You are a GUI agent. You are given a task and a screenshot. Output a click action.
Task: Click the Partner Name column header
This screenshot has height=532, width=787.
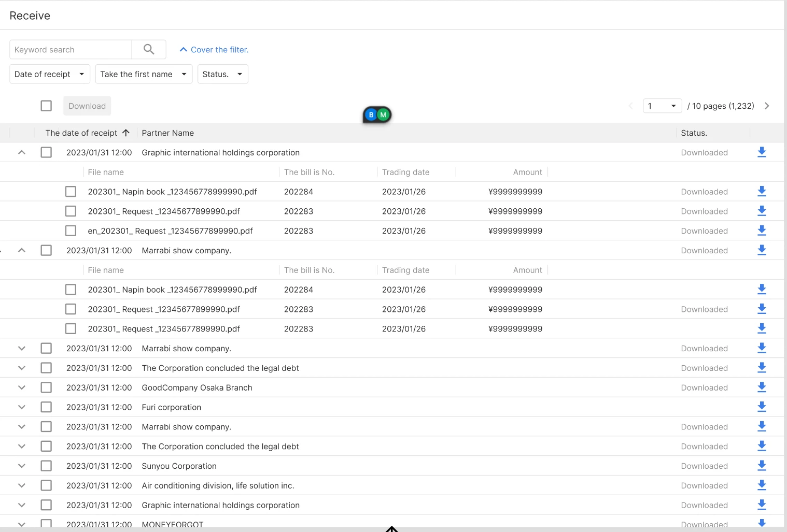(x=168, y=133)
